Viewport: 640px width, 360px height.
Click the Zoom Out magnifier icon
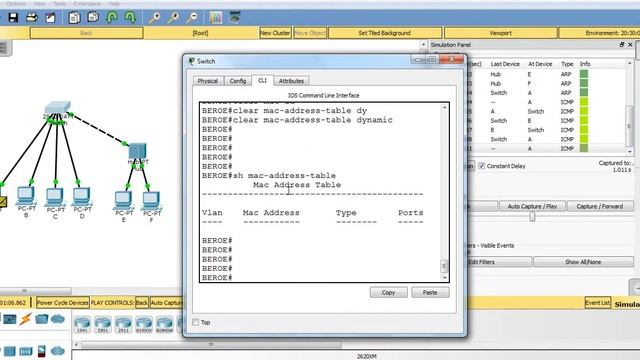click(x=192, y=18)
